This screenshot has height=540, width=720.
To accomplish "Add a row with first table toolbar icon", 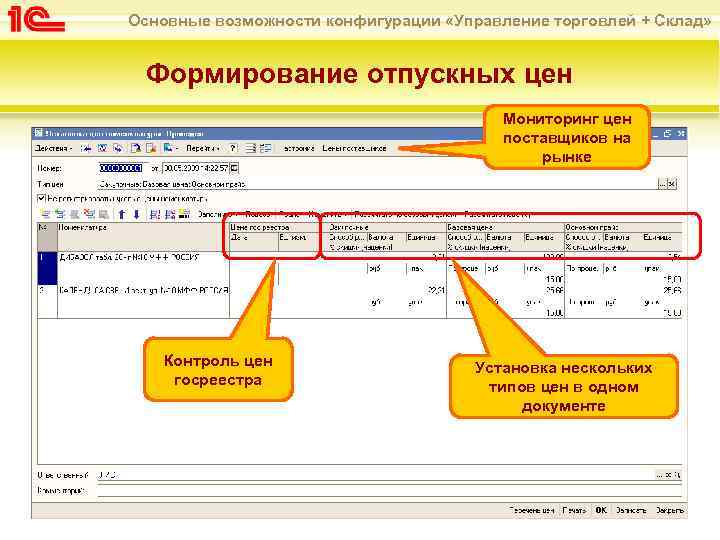I will point(45,214).
